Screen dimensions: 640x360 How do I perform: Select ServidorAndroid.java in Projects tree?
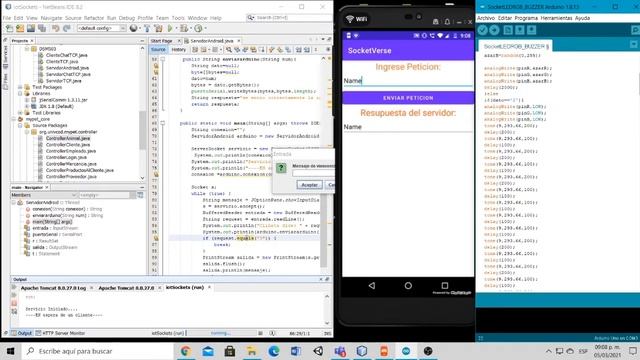[x=67, y=68]
